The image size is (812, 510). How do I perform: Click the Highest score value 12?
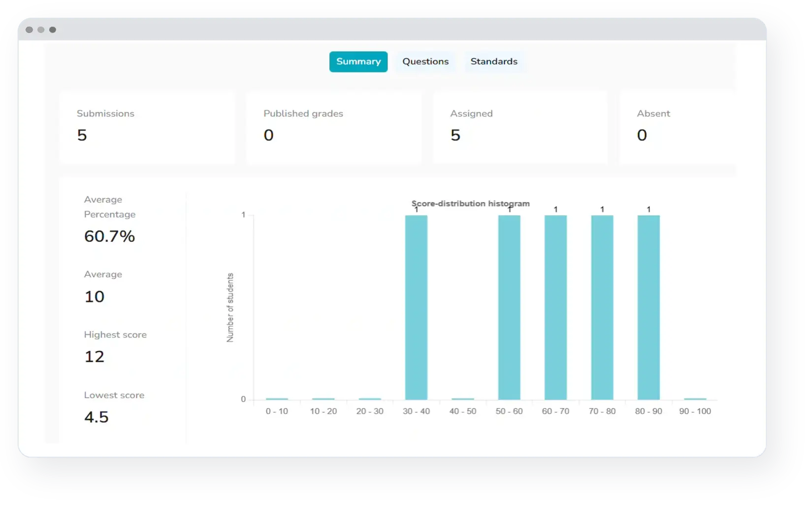point(94,357)
